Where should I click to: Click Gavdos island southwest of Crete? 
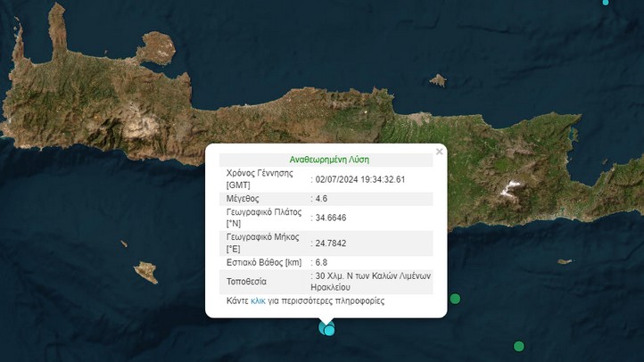[145, 272]
